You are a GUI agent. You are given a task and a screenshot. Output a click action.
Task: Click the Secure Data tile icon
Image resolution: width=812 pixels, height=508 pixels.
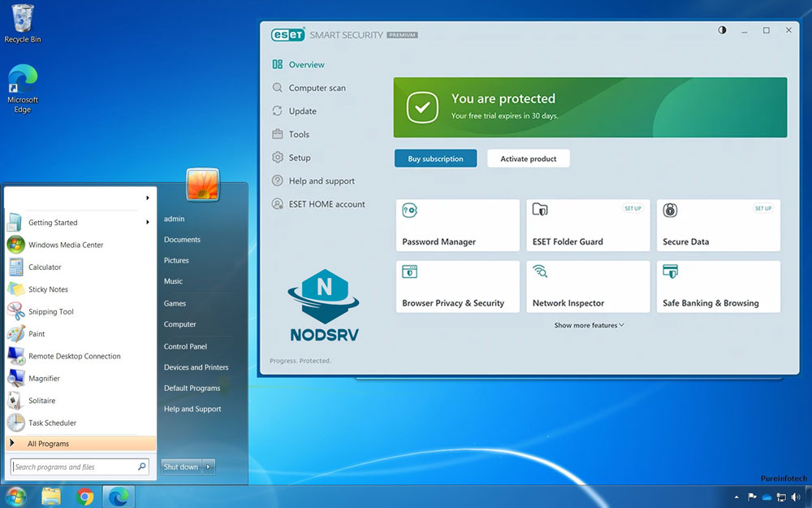click(670, 211)
